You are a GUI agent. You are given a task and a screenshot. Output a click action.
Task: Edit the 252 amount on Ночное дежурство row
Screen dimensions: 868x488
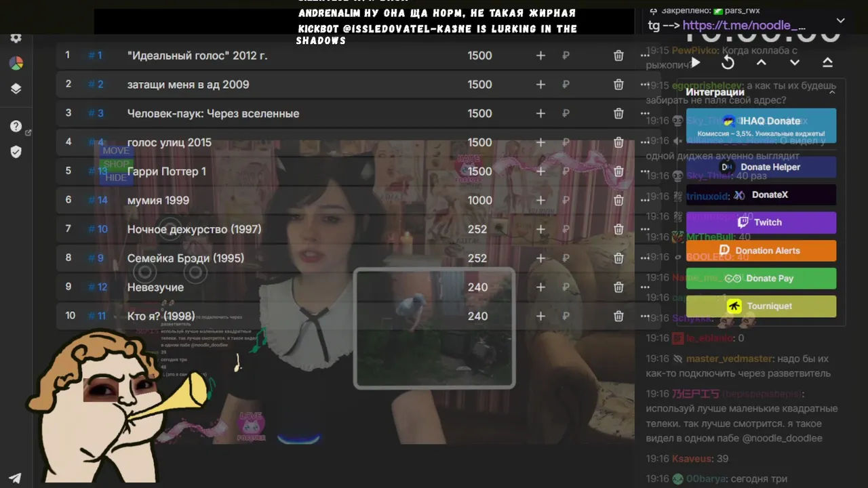[477, 229]
